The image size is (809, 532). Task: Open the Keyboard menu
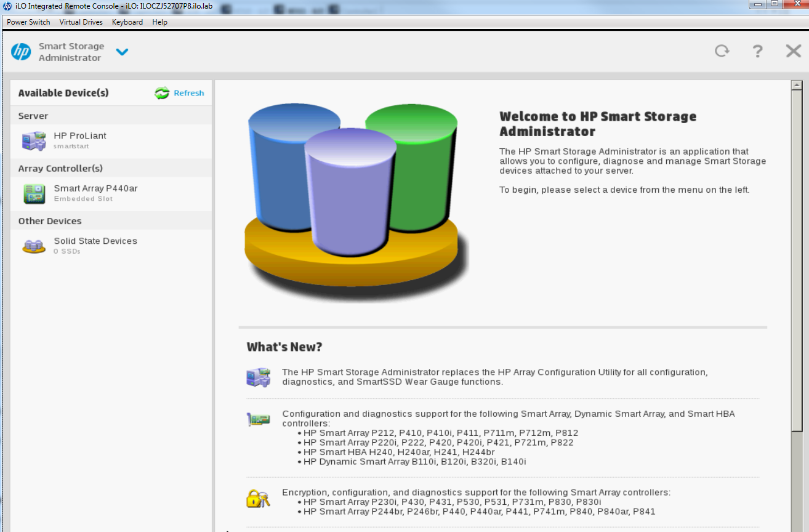coord(127,22)
